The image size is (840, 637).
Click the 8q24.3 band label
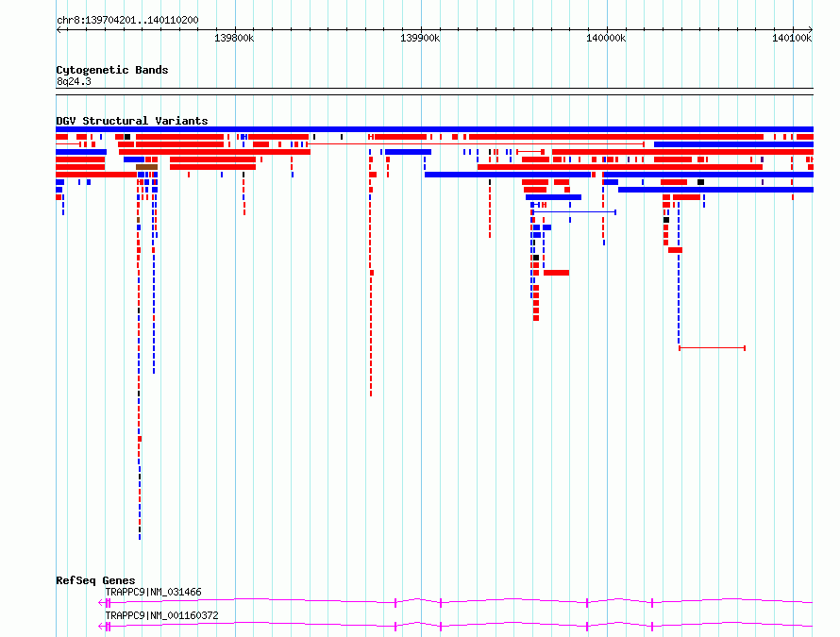click(74, 81)
